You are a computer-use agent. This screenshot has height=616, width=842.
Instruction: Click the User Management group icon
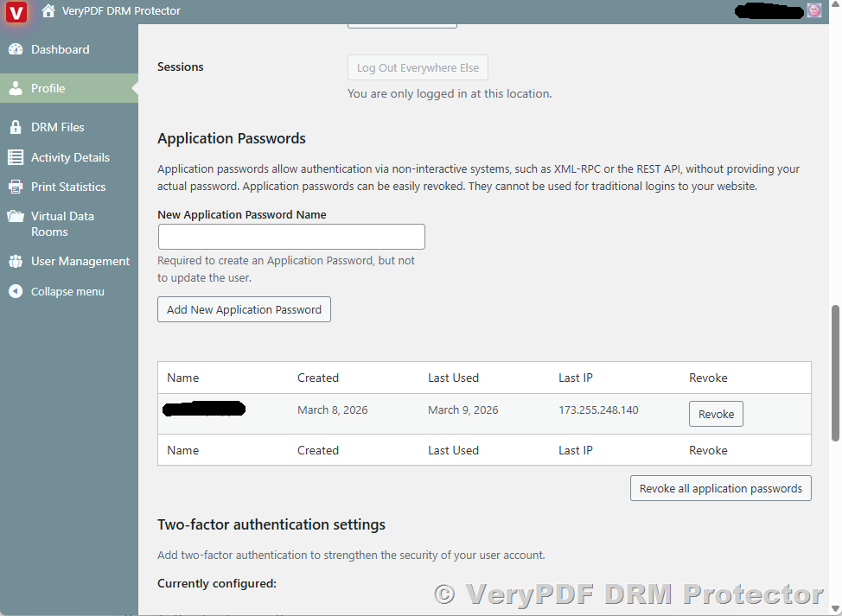click(16, 261)
